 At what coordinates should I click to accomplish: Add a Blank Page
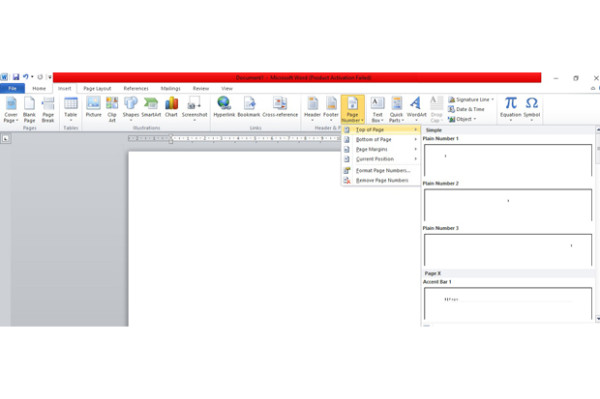[29, 109]
